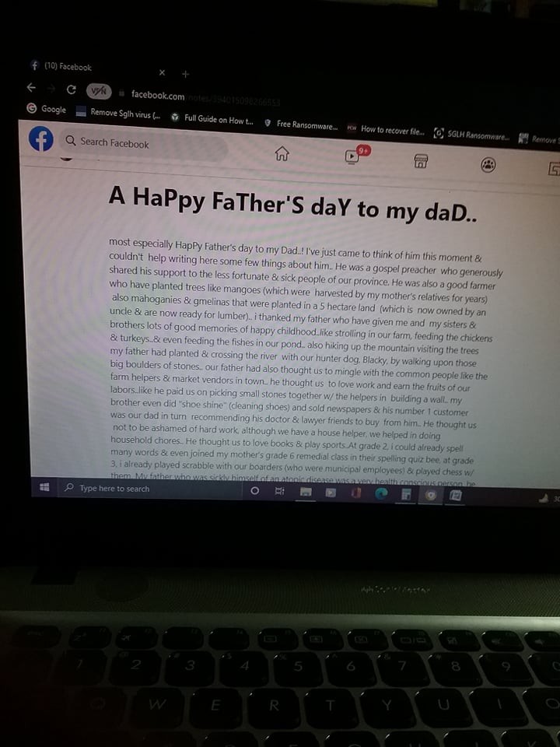The image size is (560, 747).
Task: Open the Windows Start button
Action: [x=45, y=487]
